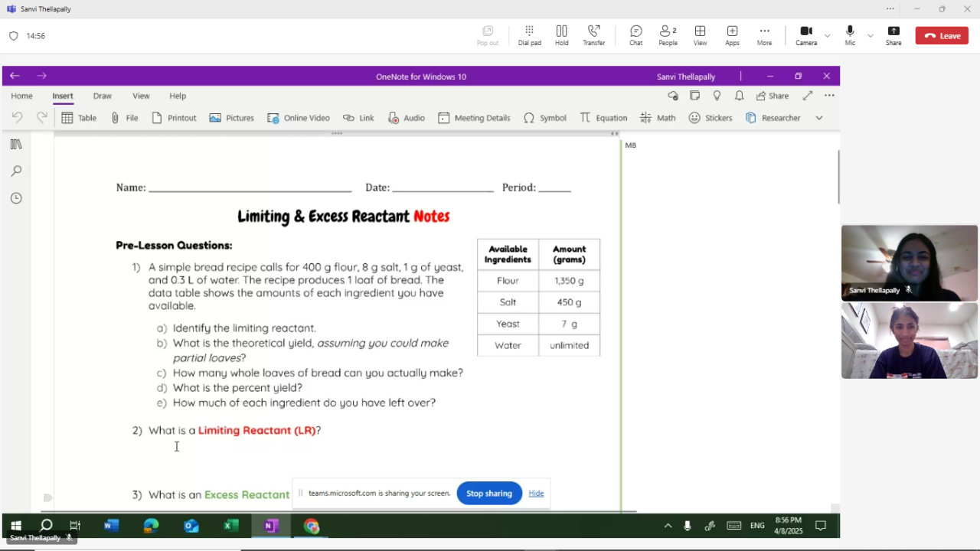Open the Stickers panel
Screen dimensions: 980x551
710,118
